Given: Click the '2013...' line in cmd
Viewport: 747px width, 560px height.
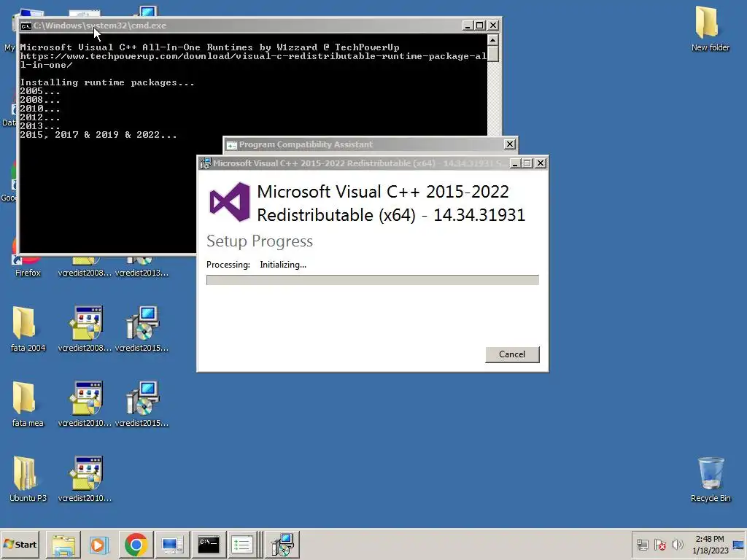Looking at the screenshot, I should 40,126.
